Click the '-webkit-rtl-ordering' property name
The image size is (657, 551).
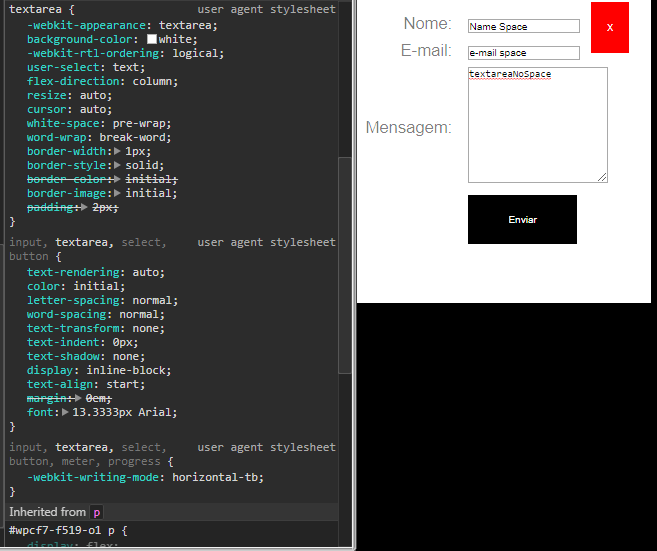click(93, 54)
